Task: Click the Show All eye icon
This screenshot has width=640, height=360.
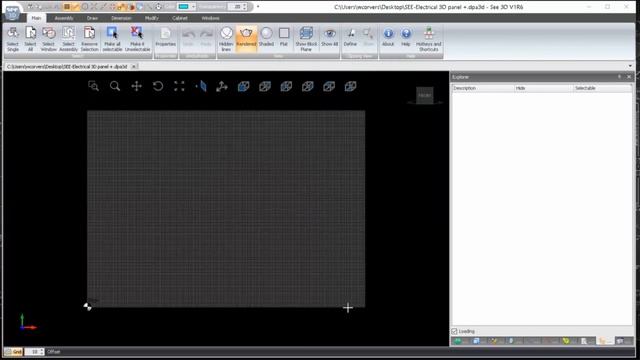Action: 329,37
